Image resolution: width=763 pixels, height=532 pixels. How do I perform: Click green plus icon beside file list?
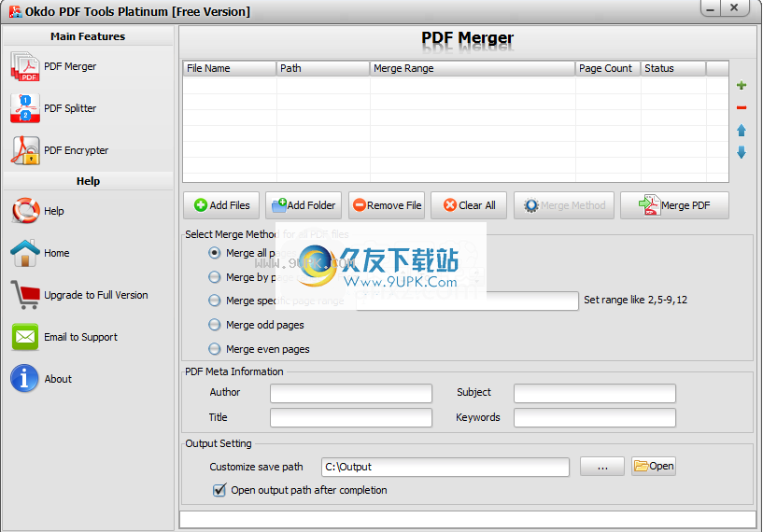coord(742,86)
